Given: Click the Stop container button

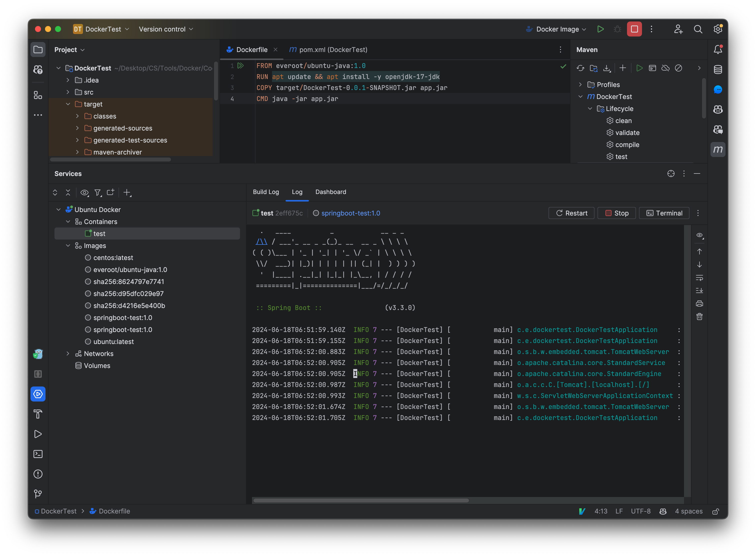Looking at the screenshot, I should pos(617,213).
